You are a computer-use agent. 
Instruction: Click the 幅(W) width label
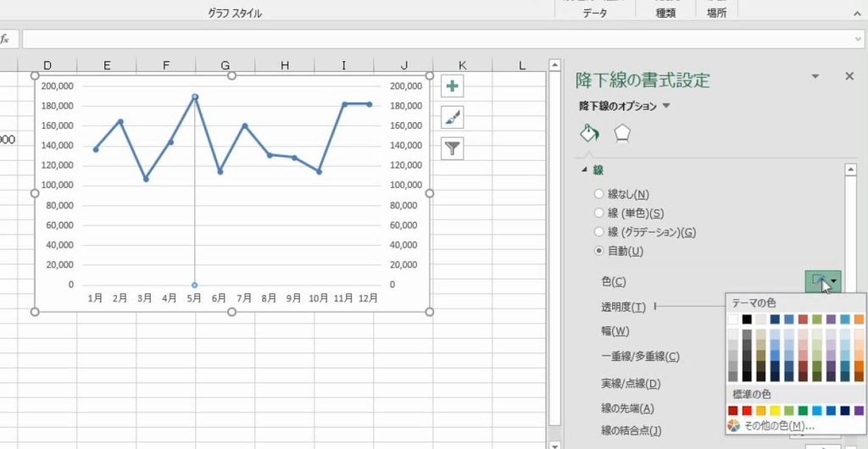click(615, 331)
